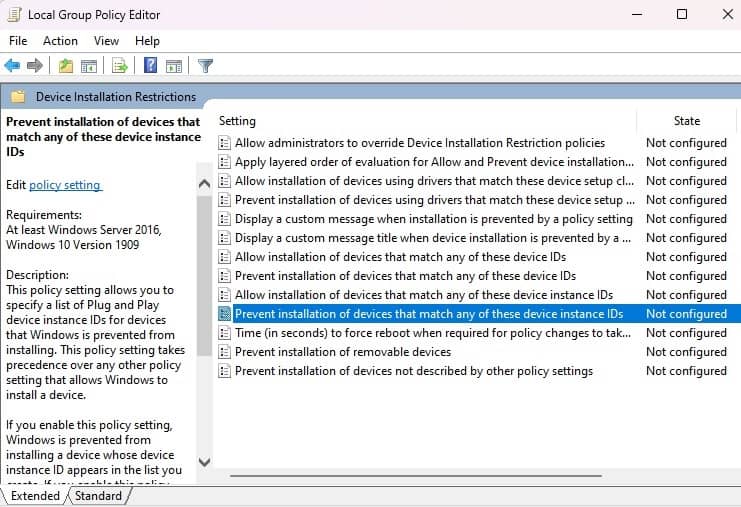
Task: Open the View menu
Action: (106, 41)
